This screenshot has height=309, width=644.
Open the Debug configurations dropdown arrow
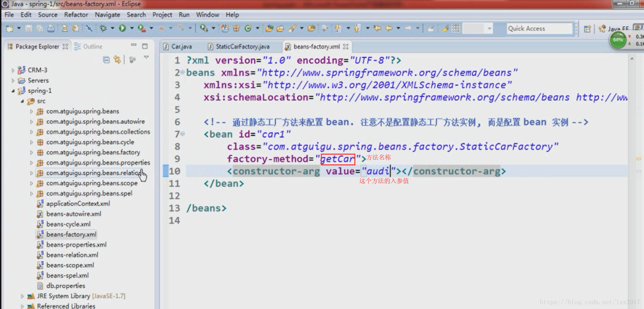tap(112, 28)
